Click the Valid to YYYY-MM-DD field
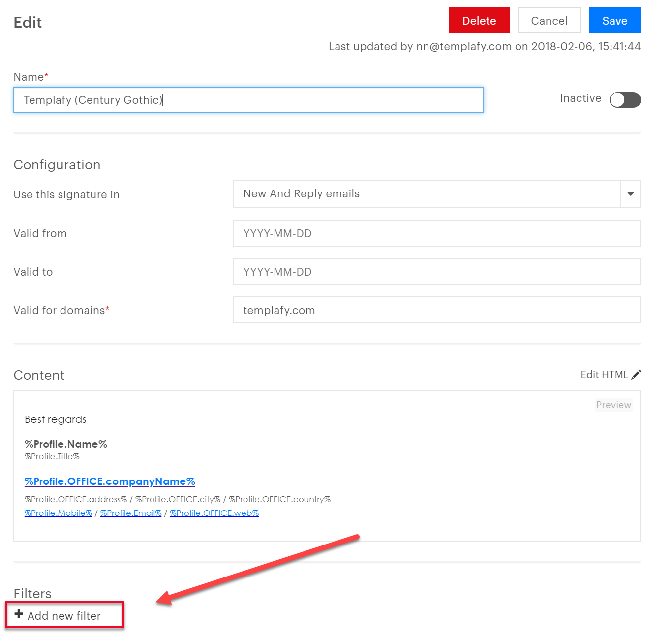Screen dimensions: 672x641 tap(436, 271)
